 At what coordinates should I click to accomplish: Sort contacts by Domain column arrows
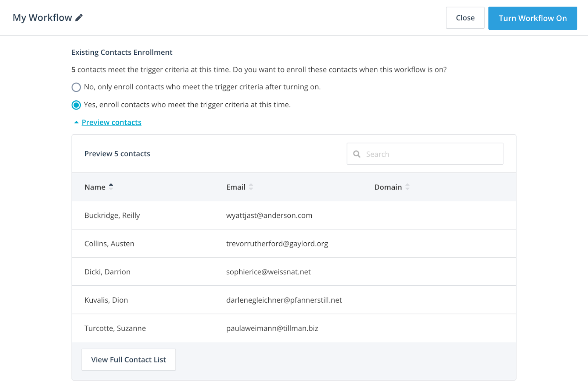pyautogui.click(x=407, y=187)
